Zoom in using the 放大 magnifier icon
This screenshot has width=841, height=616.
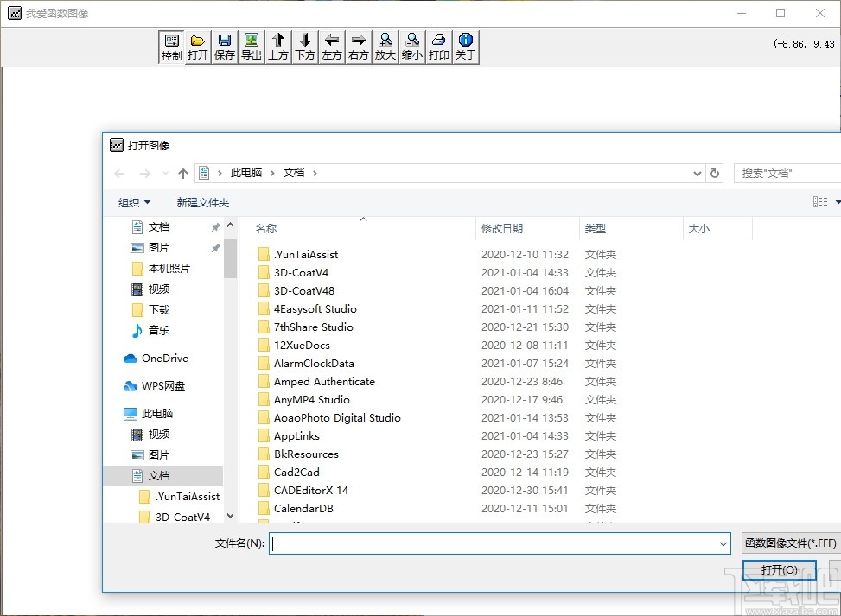[x=385, y=46]
